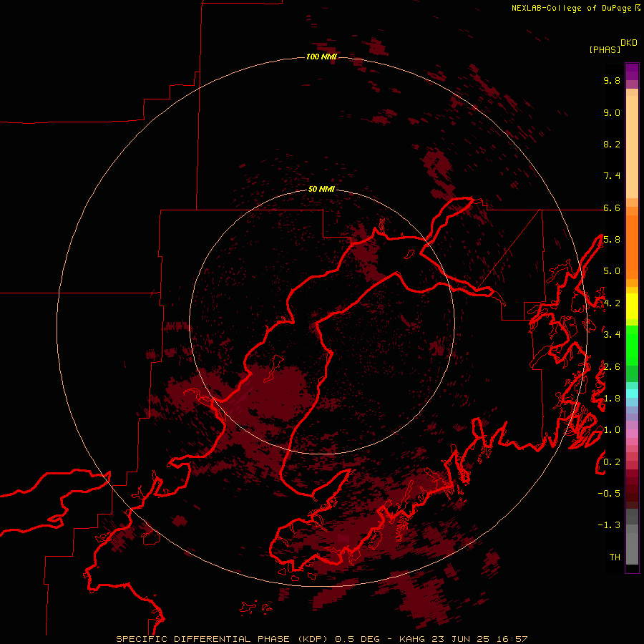
Task: Click the 5.8 value on the color scale
Action: (x=612, y=240)
